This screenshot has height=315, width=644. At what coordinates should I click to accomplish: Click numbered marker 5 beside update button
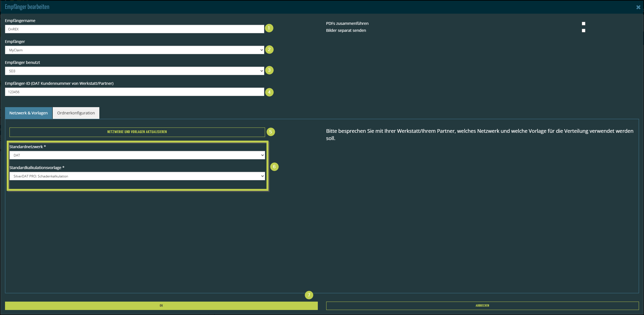coord(271,132)
